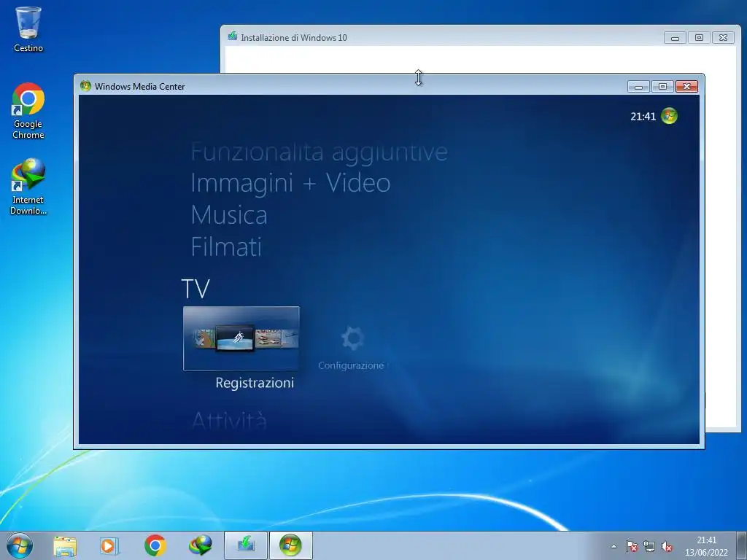The image size is (747, 560).
Task: Open Windows Explorer from the taskbar
Action: click(x=65, y=545)
